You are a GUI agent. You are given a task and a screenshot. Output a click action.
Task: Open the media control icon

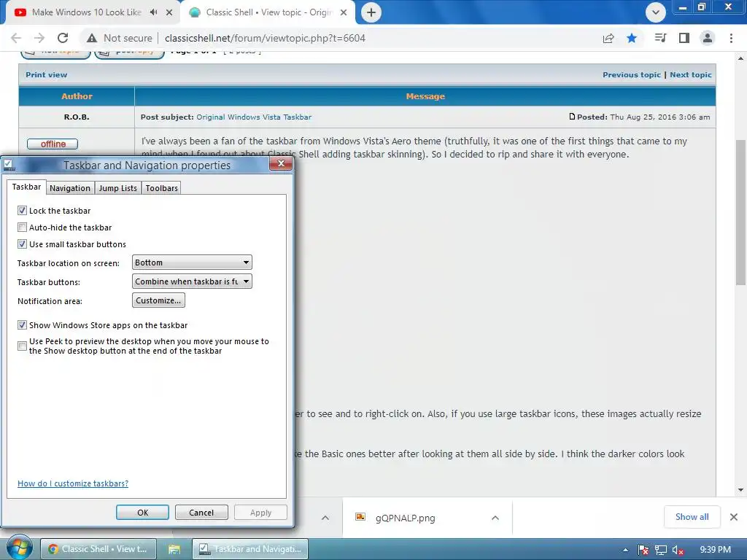(x=660, y=38)
